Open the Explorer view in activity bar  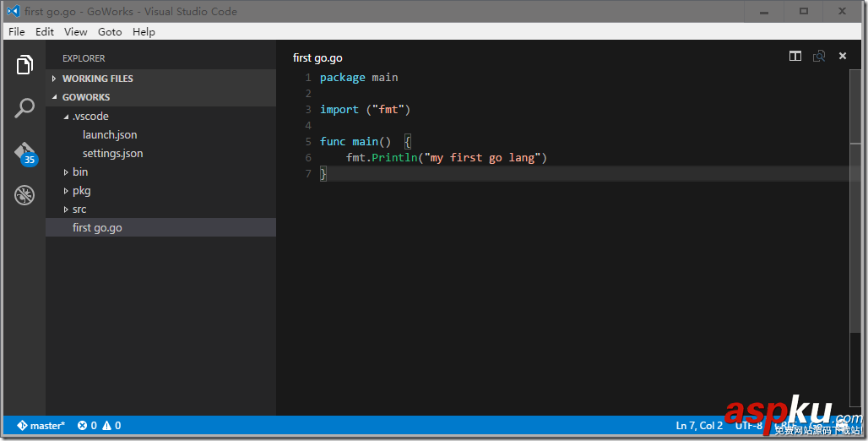[x=24, y=65]
